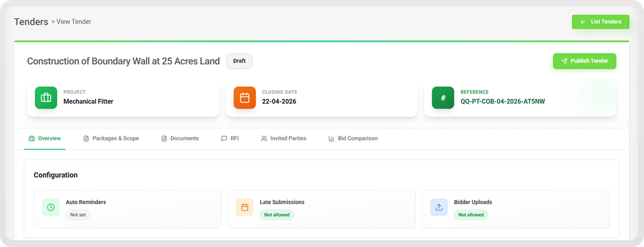
Task: Click the Draft status badge
Action: (x=239, y=61)
